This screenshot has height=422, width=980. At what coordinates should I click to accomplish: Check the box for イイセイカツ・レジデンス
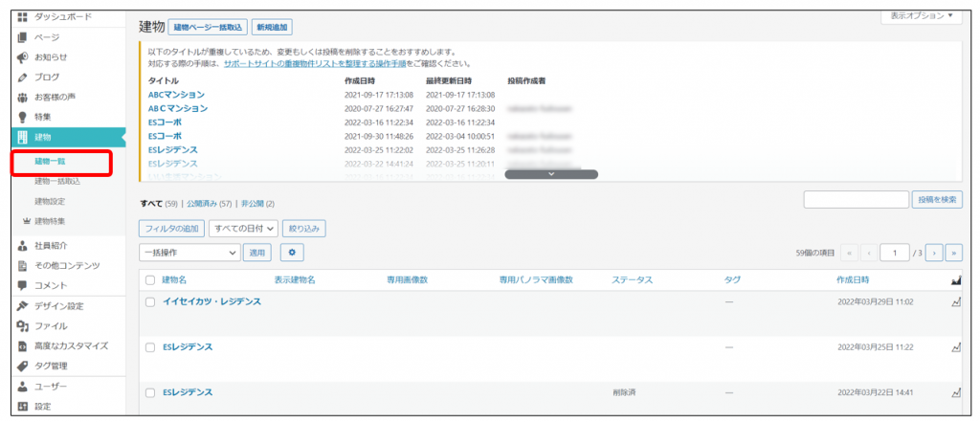[149, 301]
